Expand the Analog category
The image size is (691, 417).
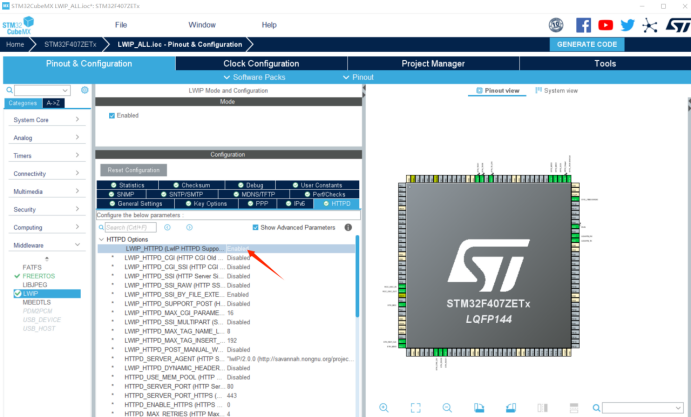click(x=46, y=138)
